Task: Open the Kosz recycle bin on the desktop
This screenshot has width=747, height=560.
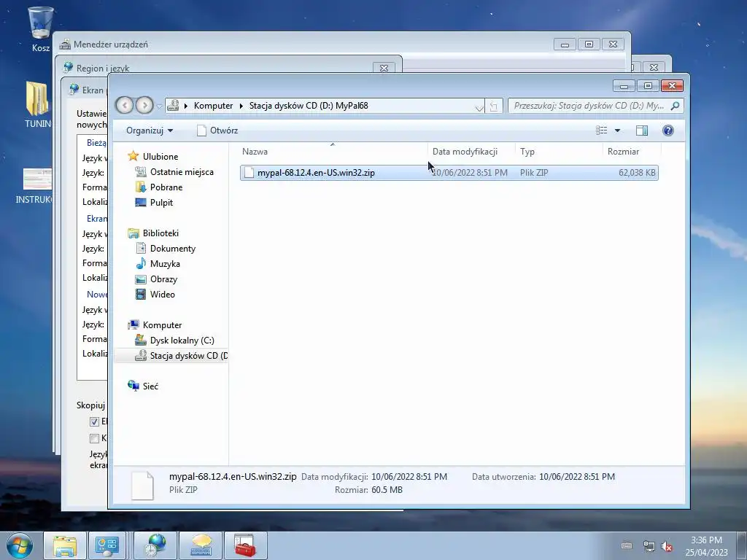Action: 41,28
